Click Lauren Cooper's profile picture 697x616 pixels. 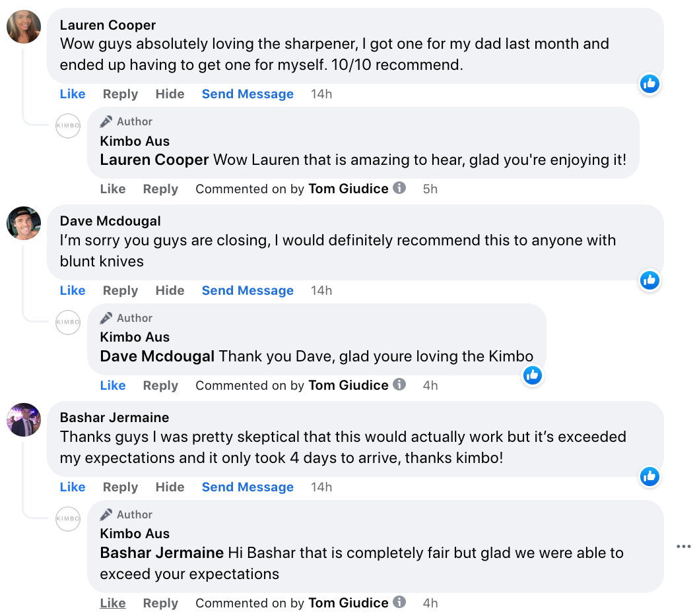pyautogui.click(x=24, y=27)
